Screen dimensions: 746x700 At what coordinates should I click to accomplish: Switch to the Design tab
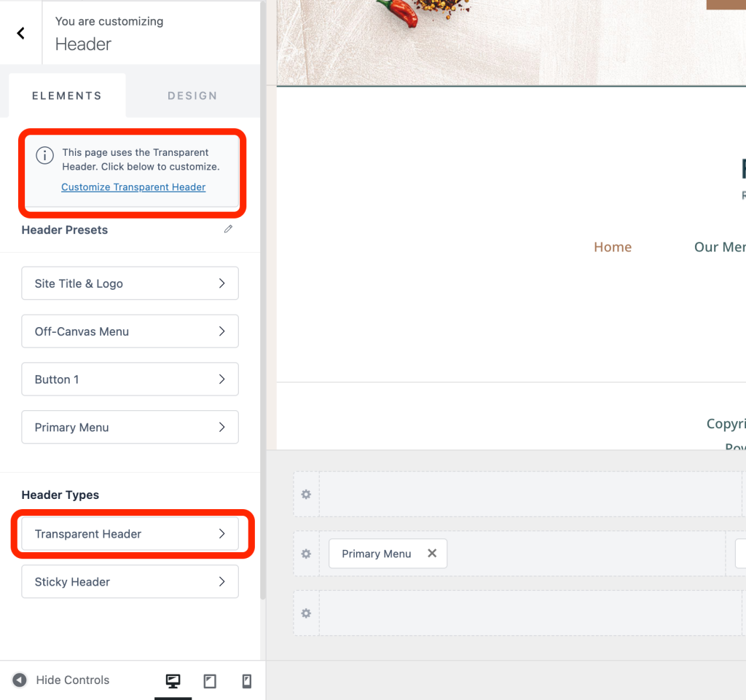point(192,95)
